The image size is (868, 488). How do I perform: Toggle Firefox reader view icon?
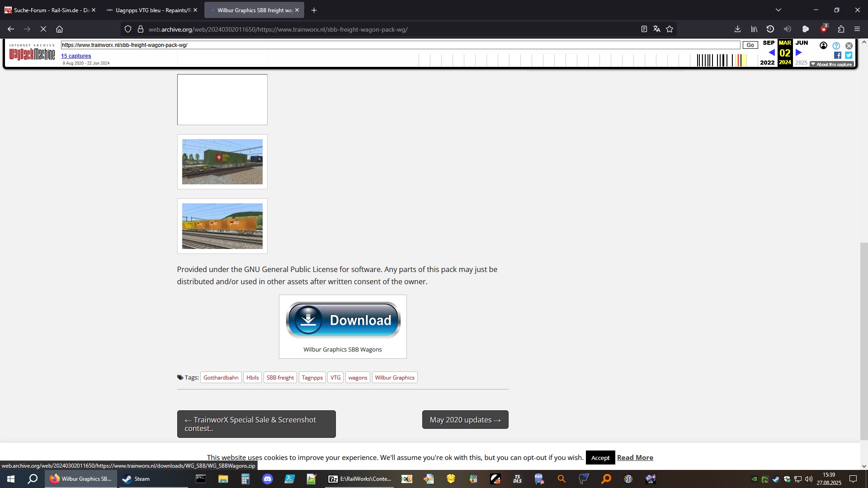click(644, 29)
